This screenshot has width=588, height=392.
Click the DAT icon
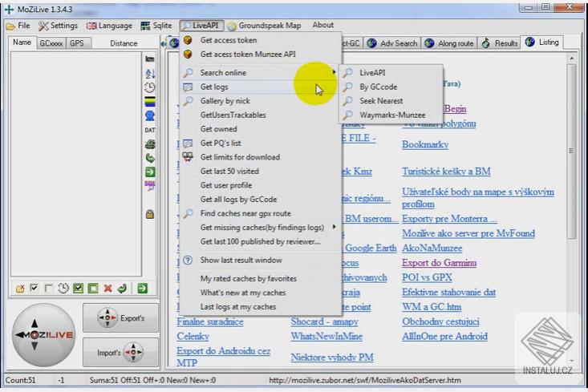pyautogui.click(x=150, y=130)
